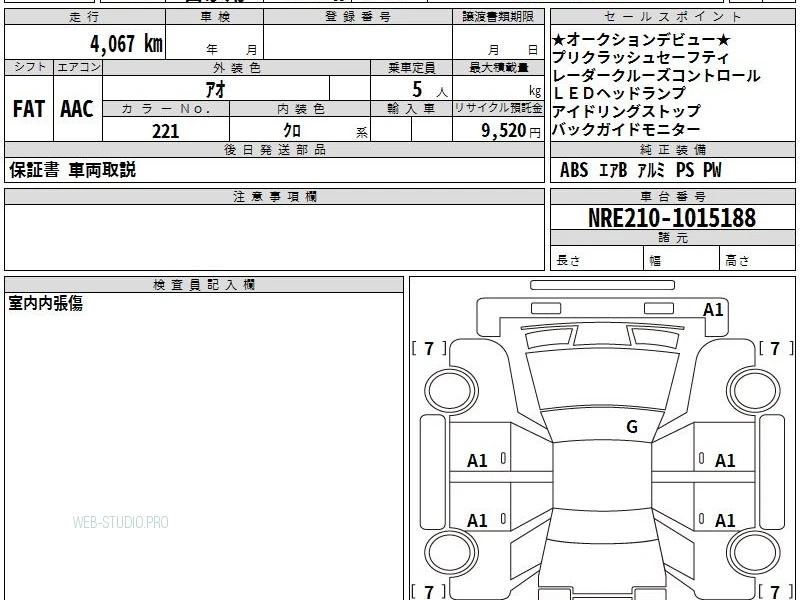Image resolution: width=800 pixels, height=600 pixels.
Task: Click the exterior color value アオ
Action: (x=215, y=89)
